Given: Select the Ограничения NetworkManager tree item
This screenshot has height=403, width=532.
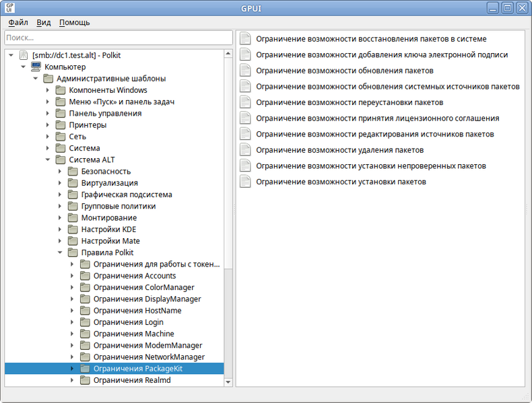Looking at the screenshot, I should pyautogui.click(x=149, y=357).
